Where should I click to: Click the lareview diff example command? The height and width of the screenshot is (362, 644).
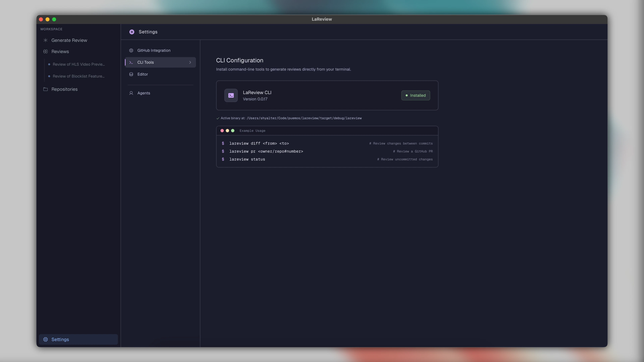click(x=259, y=143)
